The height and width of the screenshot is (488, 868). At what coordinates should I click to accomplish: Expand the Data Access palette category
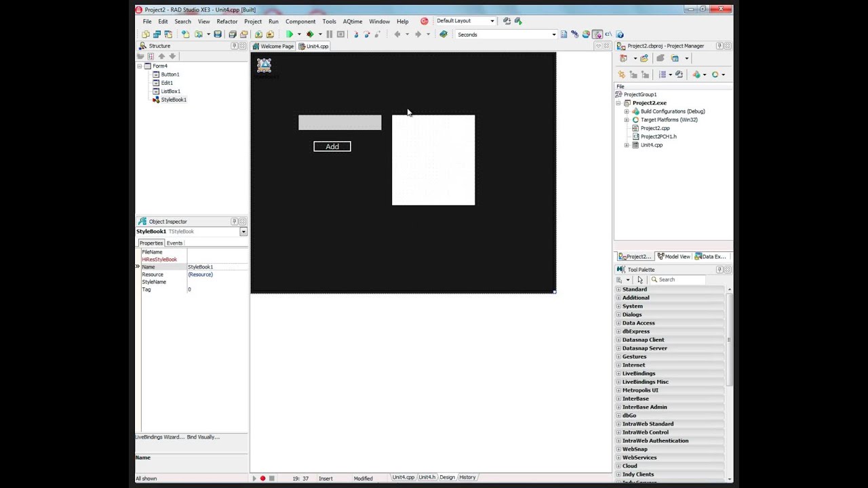(618, 323)
